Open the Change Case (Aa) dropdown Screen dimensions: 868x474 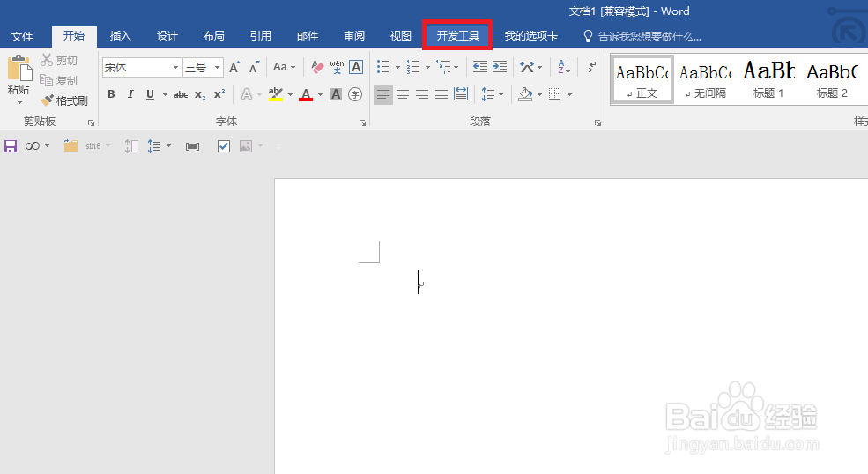(285, 68)
